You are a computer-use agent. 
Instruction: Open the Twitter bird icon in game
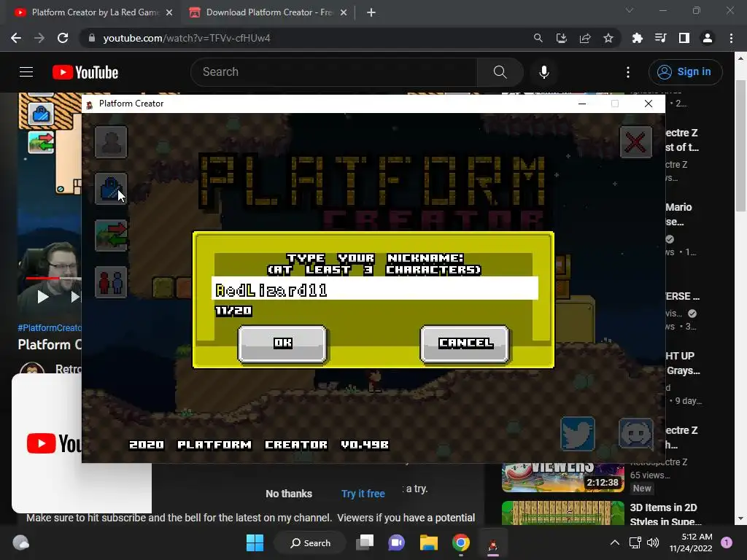coord(578,433)
